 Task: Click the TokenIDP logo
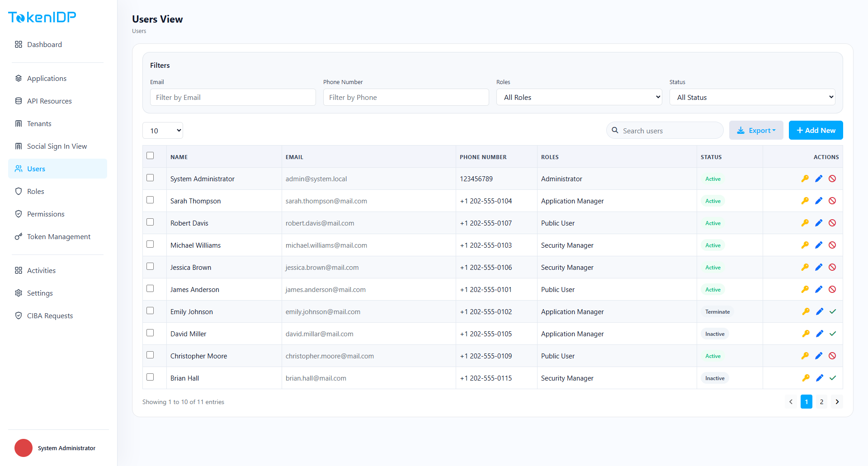[42, 17]
